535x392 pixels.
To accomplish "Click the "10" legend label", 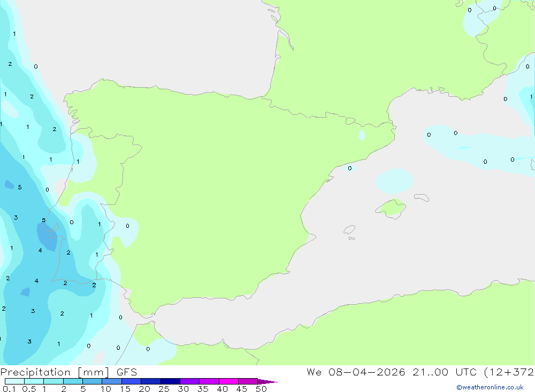I will pyautogui.click(x=106, y=389).
